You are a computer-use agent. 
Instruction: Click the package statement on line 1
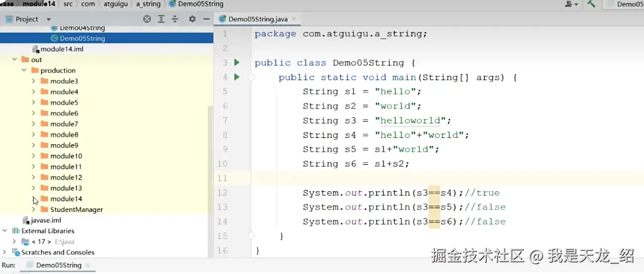341,34
